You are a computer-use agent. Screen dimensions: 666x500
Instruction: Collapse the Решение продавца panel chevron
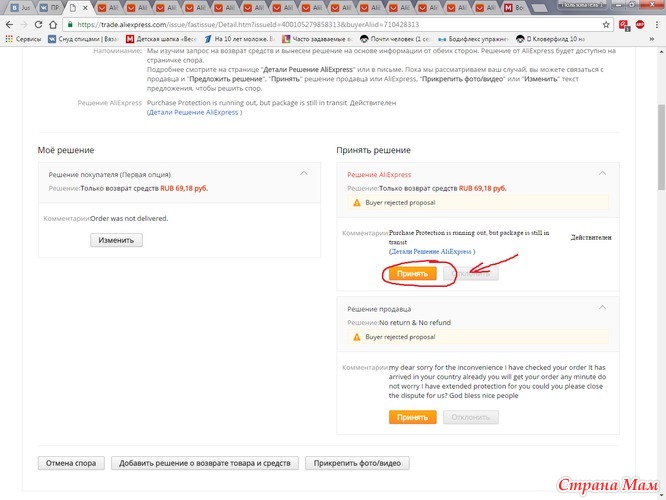coord(602,308)
